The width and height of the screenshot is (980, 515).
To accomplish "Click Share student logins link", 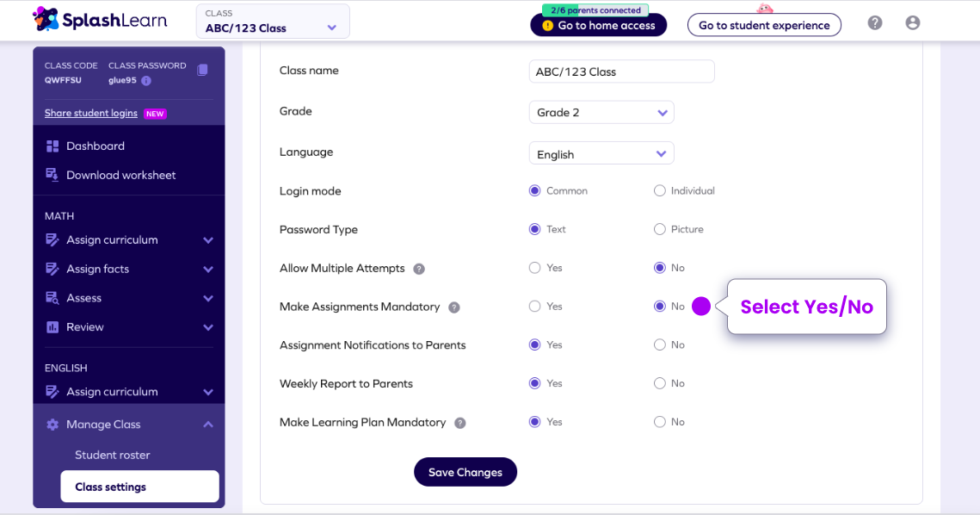I will 90,114.
